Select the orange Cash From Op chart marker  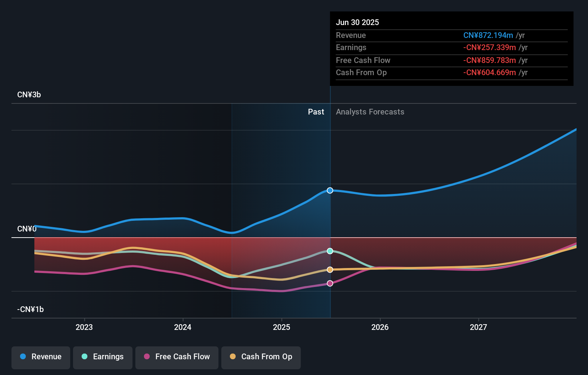pyautogui.click(x=330, y=269)
